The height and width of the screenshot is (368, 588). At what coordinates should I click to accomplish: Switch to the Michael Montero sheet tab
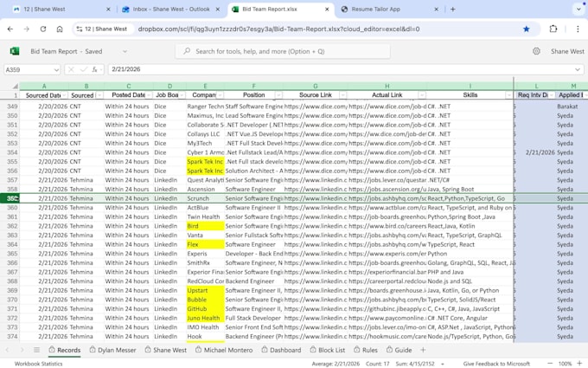click(x=224, y=350)
